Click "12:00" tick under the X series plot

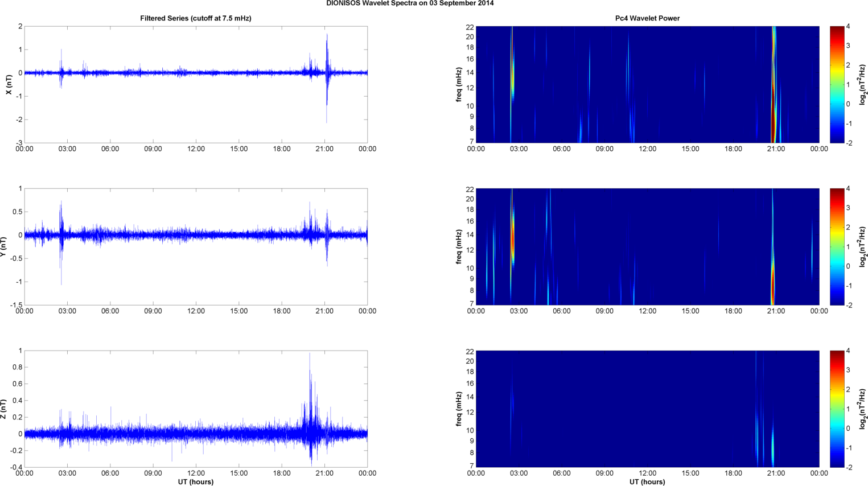[196, 149]
